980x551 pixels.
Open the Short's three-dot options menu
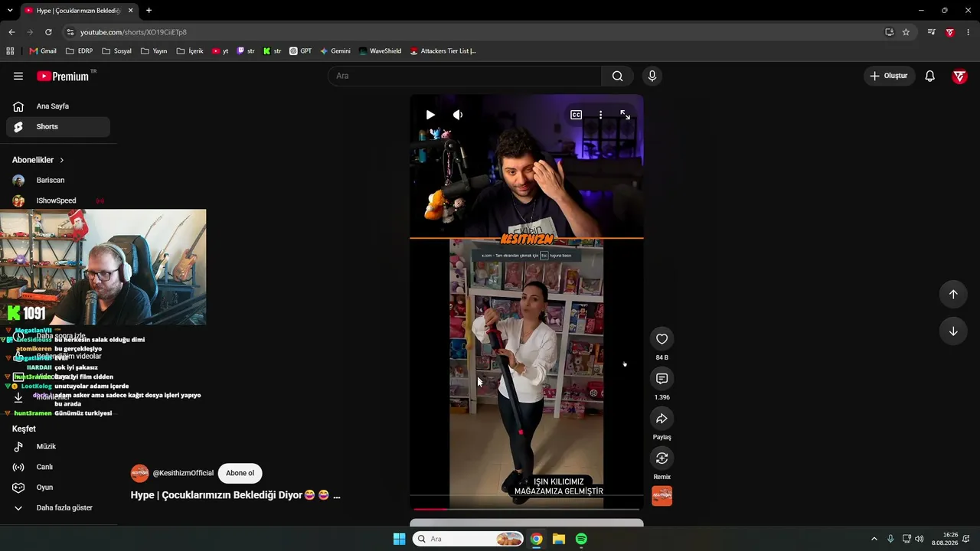point(601,115)
